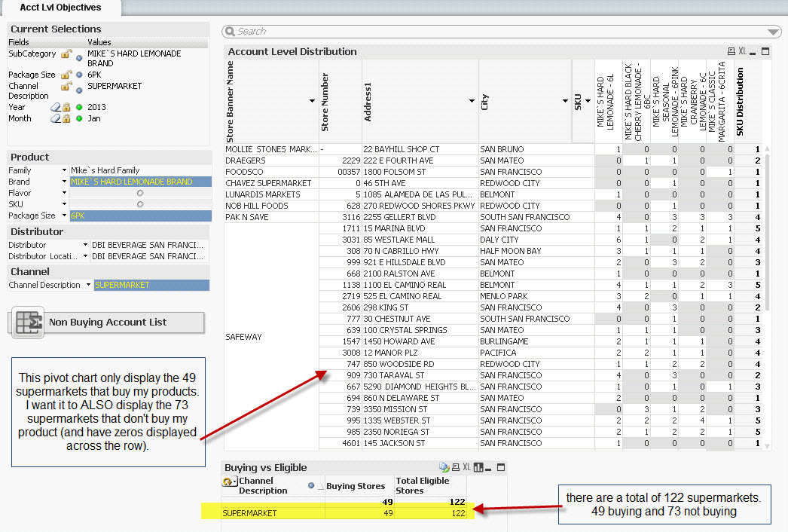Click the Non Buying Account List icon
Image resolution: width=788 pixels, height=532 pixels.
pos(29,322)
